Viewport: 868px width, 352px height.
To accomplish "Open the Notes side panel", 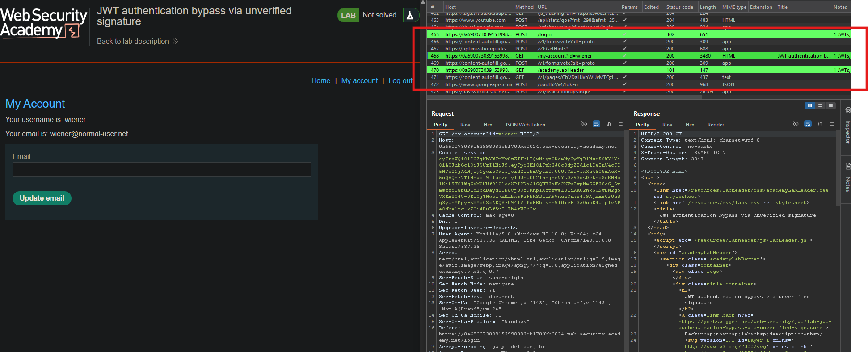I will [x=847, y=177].
